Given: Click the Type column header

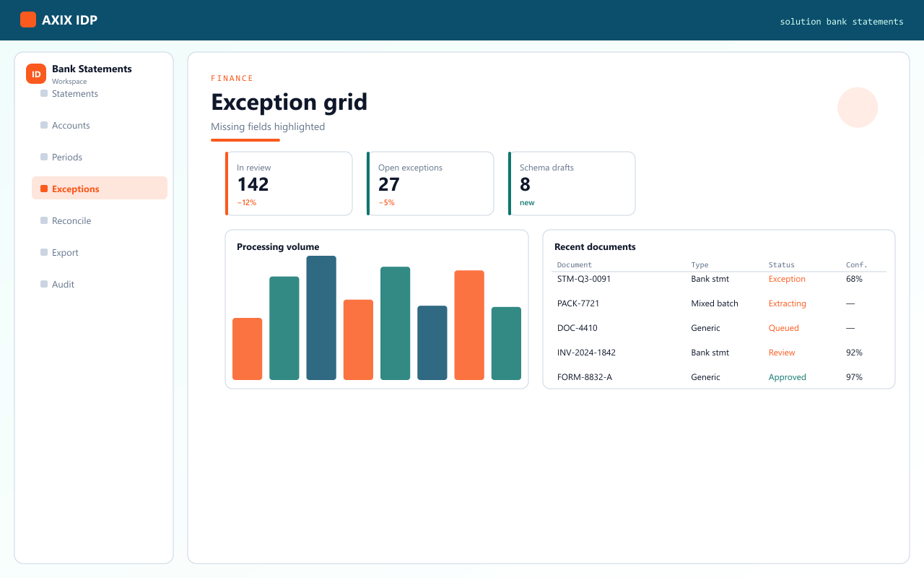Looking at the screenshot, I should pos(699,265).
